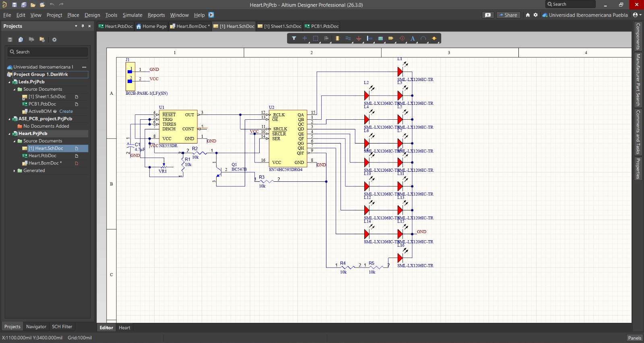Open the Panels button in status bar
This screenshot has width=644, height=343.
[x=634, y=338]
